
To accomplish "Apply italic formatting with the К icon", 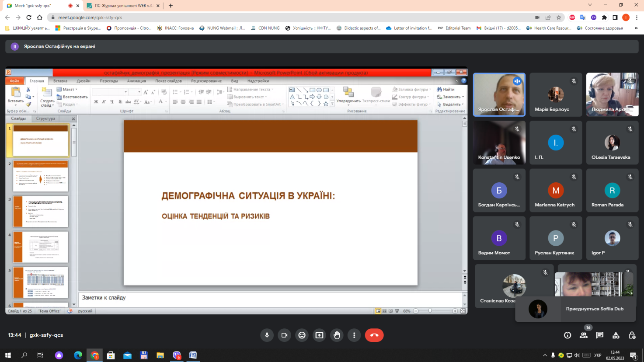I will [x=104, y=101].
